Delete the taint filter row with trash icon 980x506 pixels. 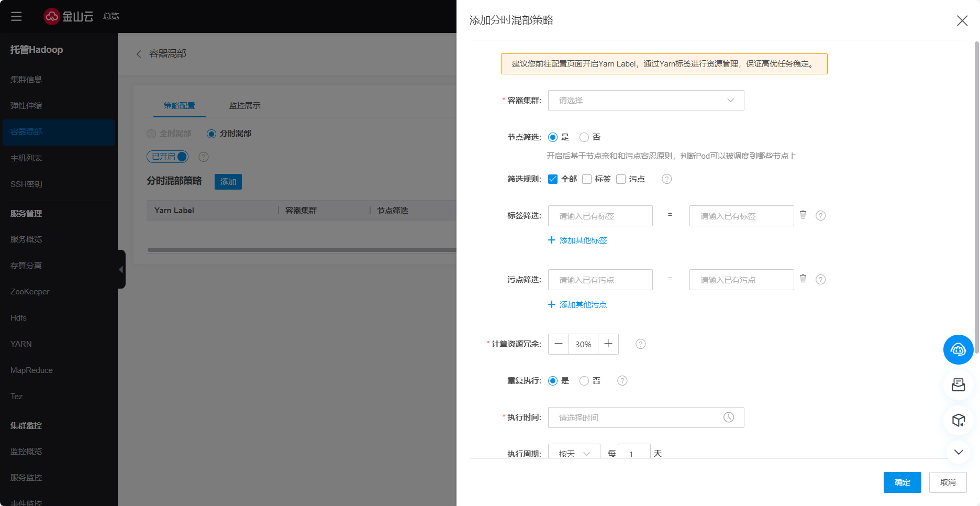click(x=803, y=279)
